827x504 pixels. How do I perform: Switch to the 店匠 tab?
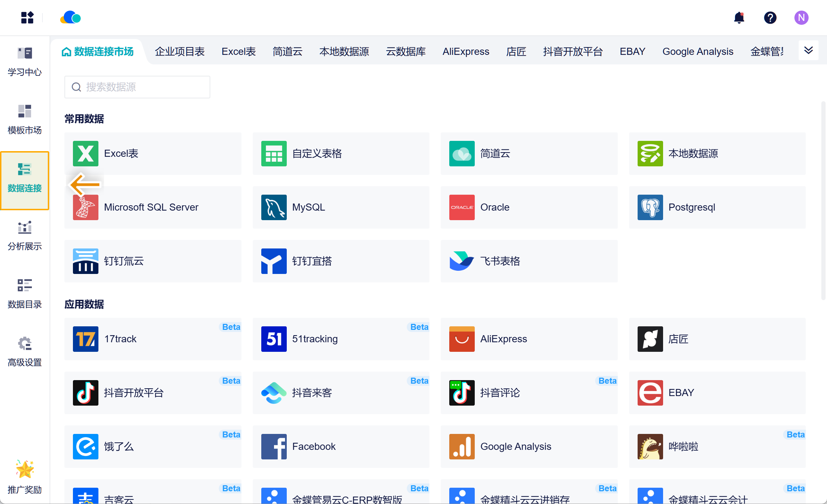tap(516, 52)
